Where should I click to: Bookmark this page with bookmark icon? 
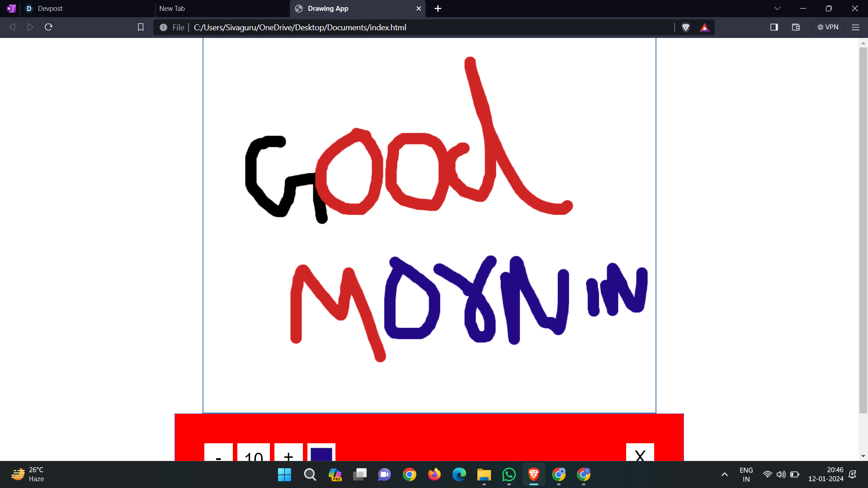point(141,27)
